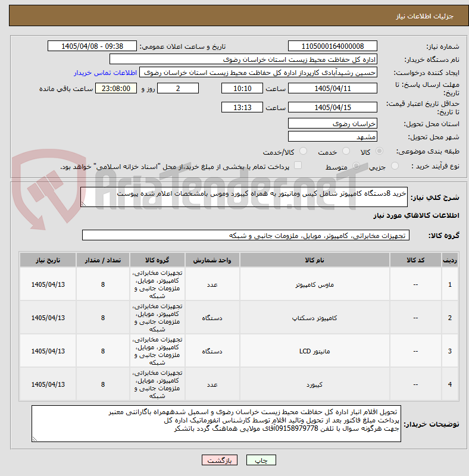Click the response deadline time 10:10
Screen dimensions: 469x476
point(242,88)
